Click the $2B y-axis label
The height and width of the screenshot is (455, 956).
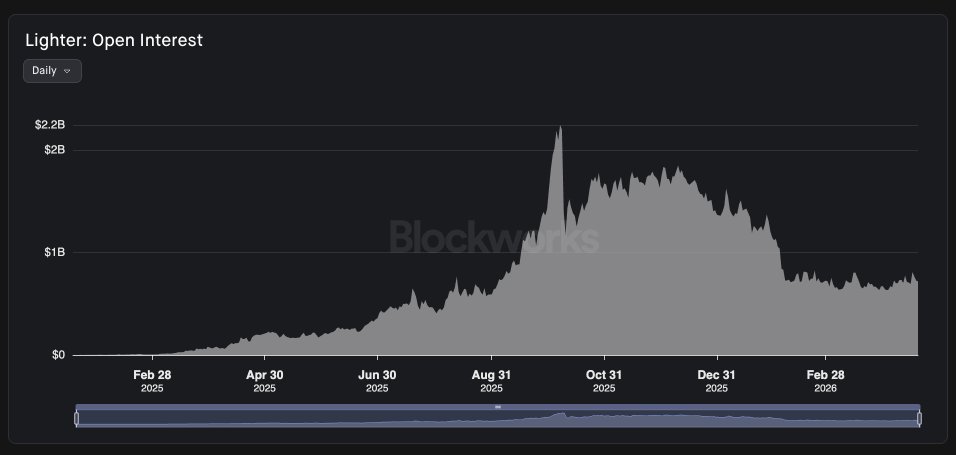pos(54,150)
